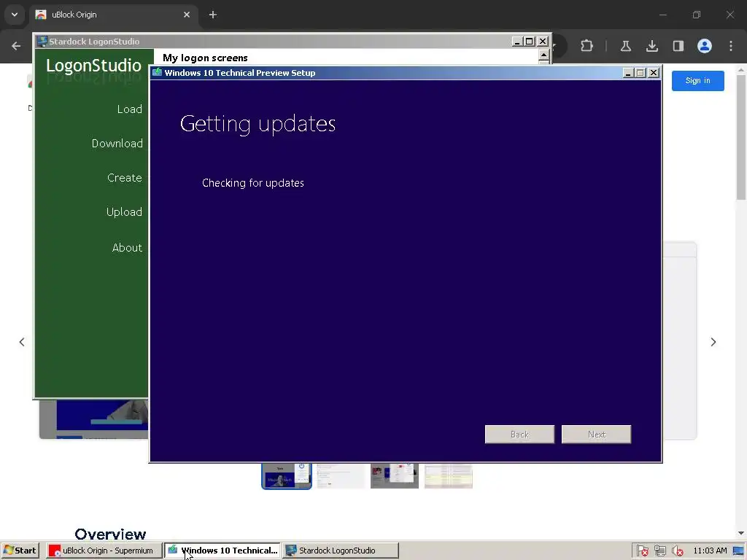The image size is (747, 560).
Task: Open the browser labs flask icon
Action: 625,46
